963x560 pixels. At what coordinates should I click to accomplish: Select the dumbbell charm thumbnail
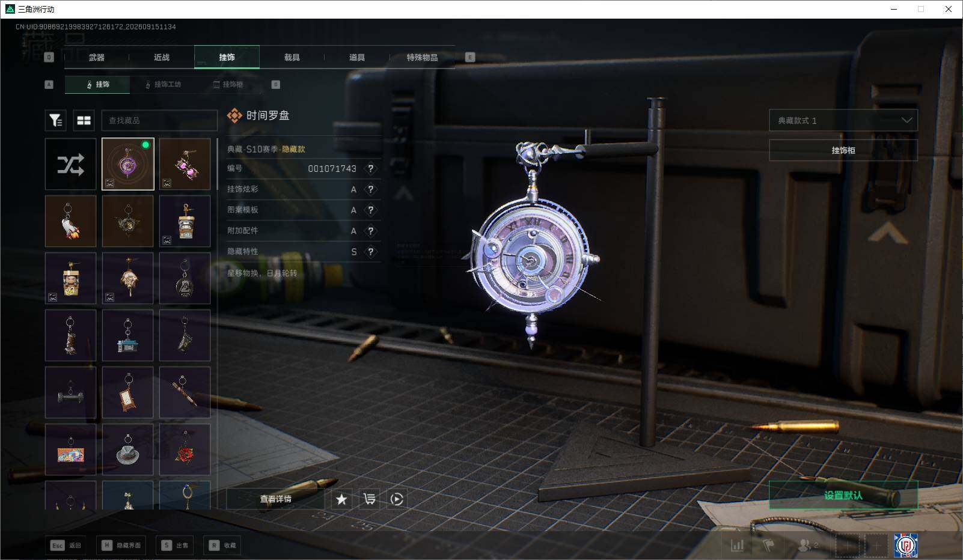tap(70, 392)
